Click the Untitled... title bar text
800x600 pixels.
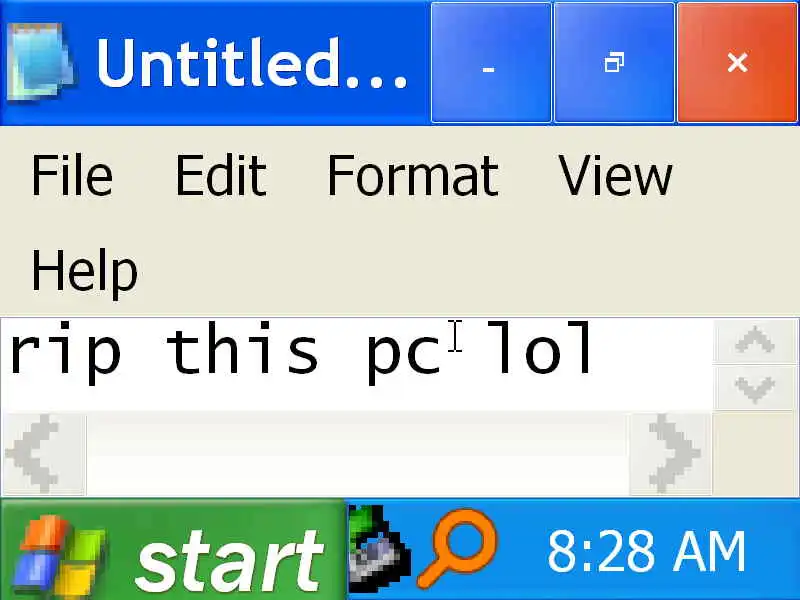coord(252,63)
